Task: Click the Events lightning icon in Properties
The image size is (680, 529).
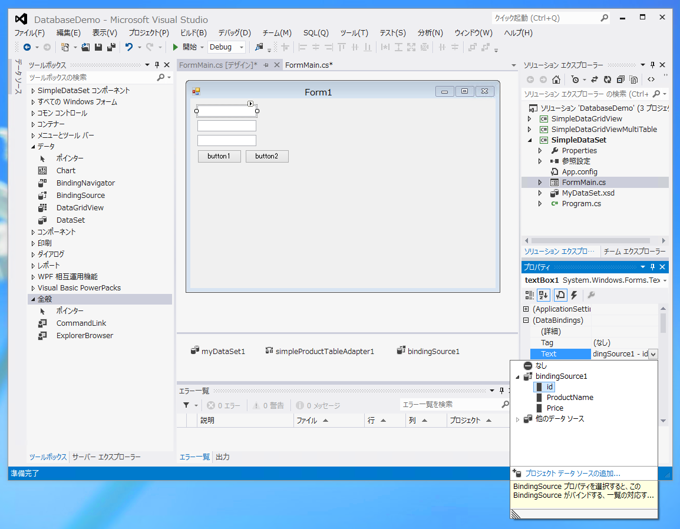Action: (x=574, y=295)
